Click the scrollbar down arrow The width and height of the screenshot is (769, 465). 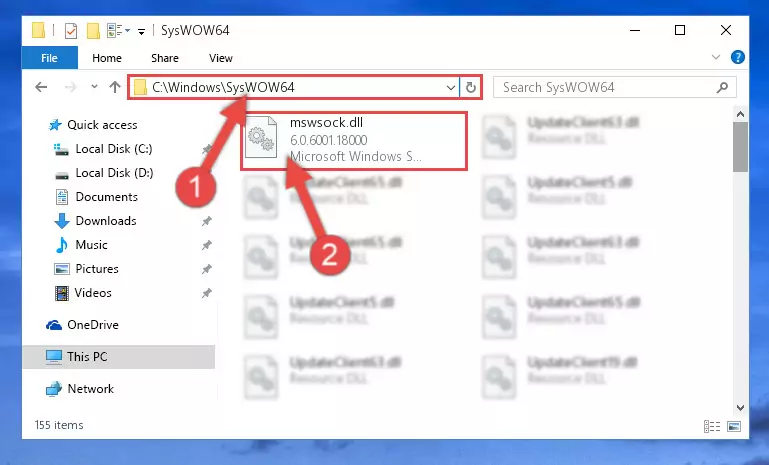tap(741, 408)
